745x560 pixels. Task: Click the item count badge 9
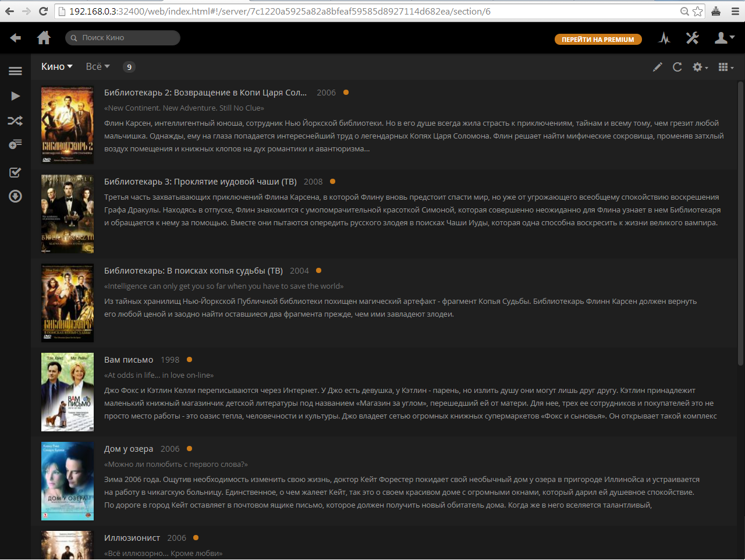(129, 67)
